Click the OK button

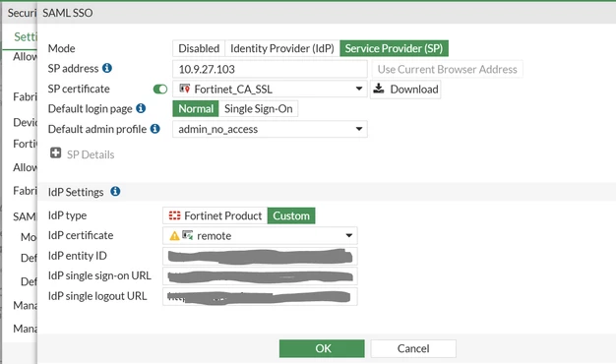[x=322, y=348]
